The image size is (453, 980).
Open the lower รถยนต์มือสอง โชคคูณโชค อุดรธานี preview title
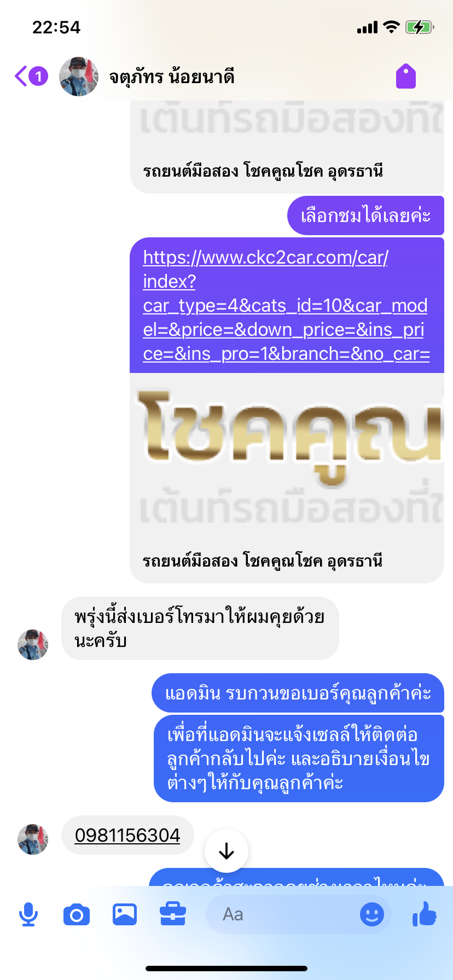262,561
